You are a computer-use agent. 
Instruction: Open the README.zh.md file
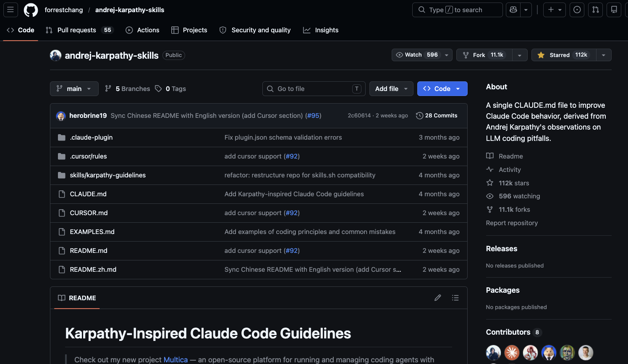(93, 270)
